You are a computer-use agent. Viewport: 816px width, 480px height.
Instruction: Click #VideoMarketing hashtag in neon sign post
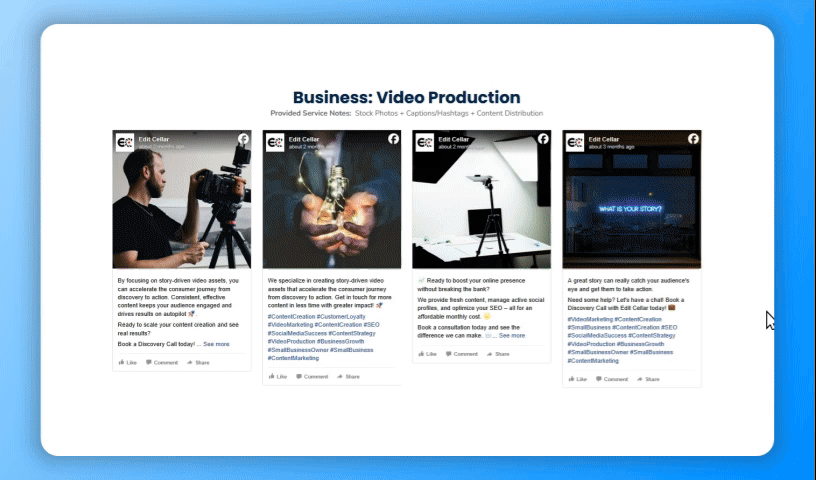pos(590,319)
